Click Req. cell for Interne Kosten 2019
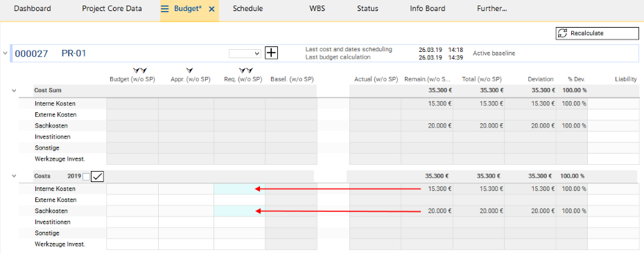The width and height of the screenshot is (644, 254). [x=239, y=189]
